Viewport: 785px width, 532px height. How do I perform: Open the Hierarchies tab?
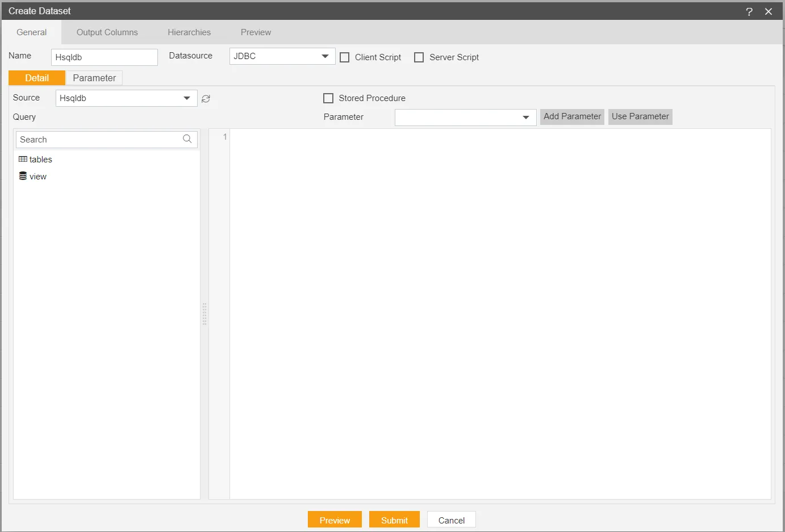pyautogui.click(x=189, y=32)
